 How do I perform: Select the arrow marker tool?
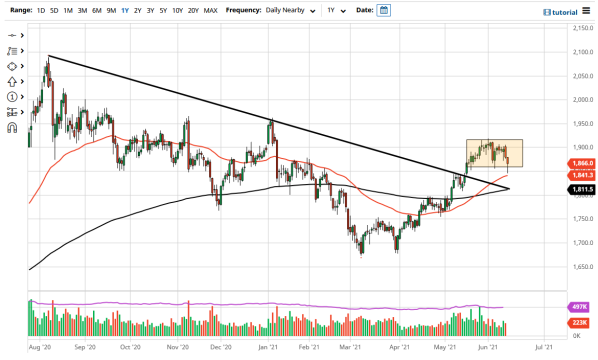click(12, 82)
